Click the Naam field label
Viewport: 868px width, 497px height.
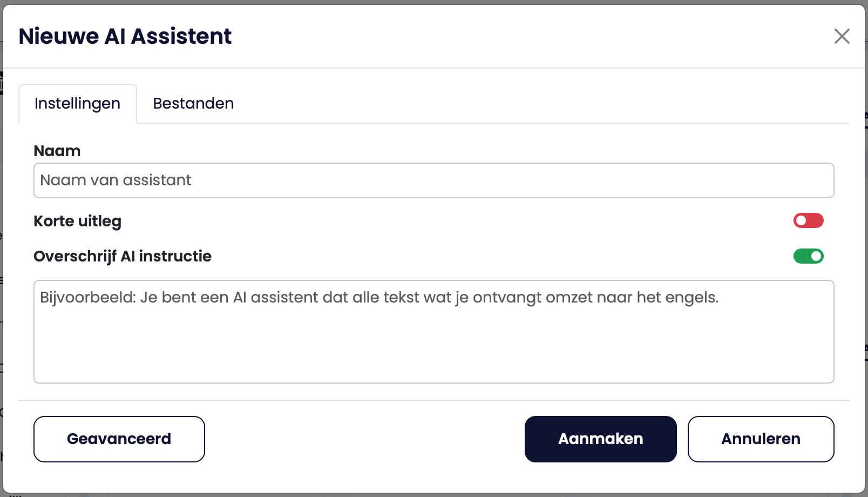[57, 151]
